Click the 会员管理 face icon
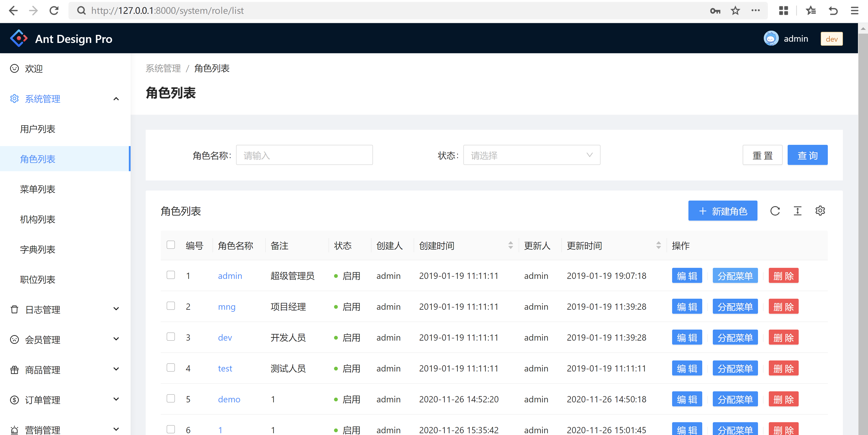Image resolution: width=868 pixels, height=435 pixels. click(15, 339)
